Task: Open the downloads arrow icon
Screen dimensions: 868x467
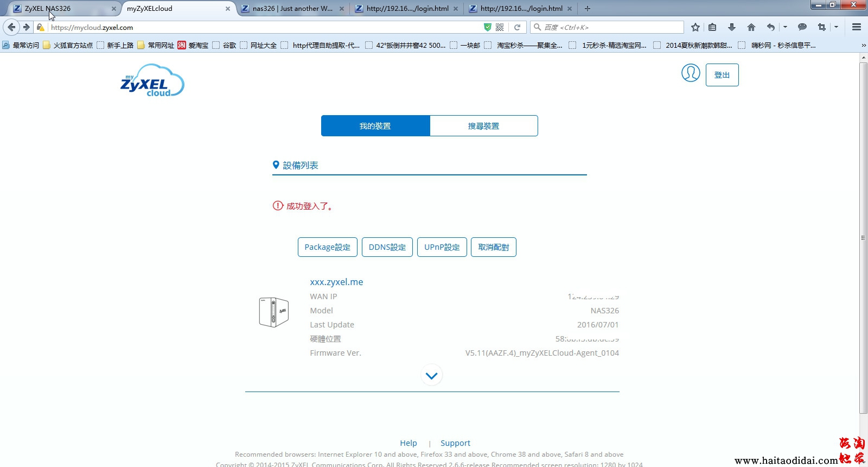Action: click(731, 27)
